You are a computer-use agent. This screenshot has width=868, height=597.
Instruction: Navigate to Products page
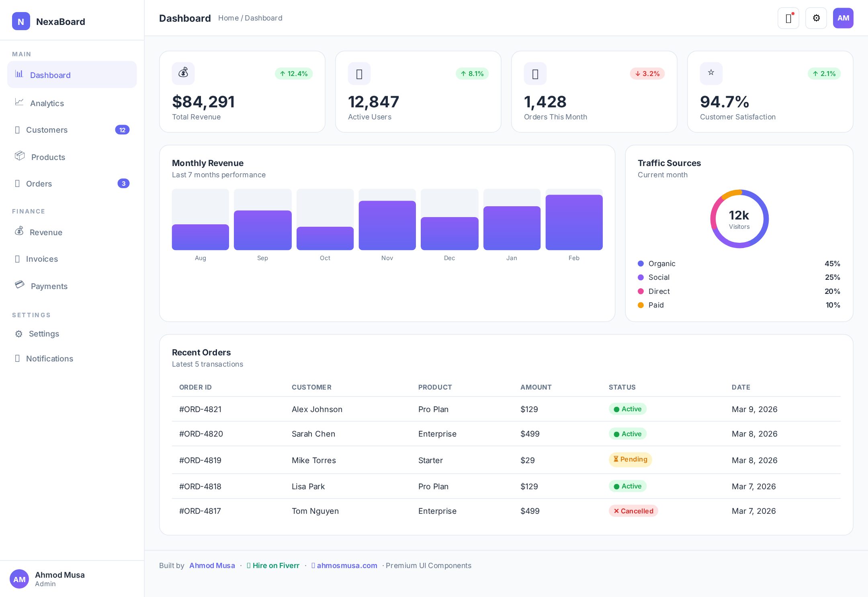click(72, 157)
